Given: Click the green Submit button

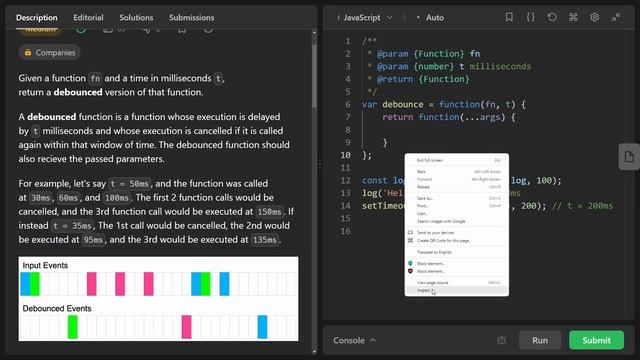Looking at the screenshot, I should click(x=596, y=340).
